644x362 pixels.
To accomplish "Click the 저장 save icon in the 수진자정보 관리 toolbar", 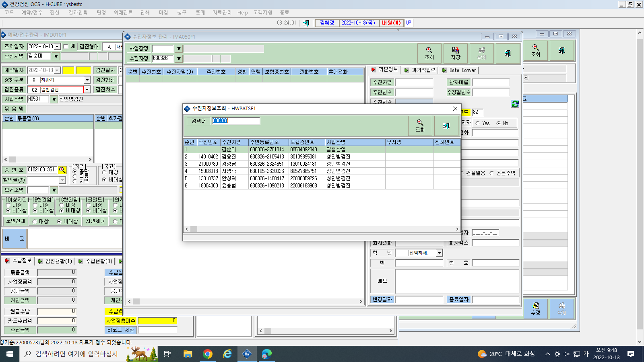I will pyautogui.click(x=456, y=53).
